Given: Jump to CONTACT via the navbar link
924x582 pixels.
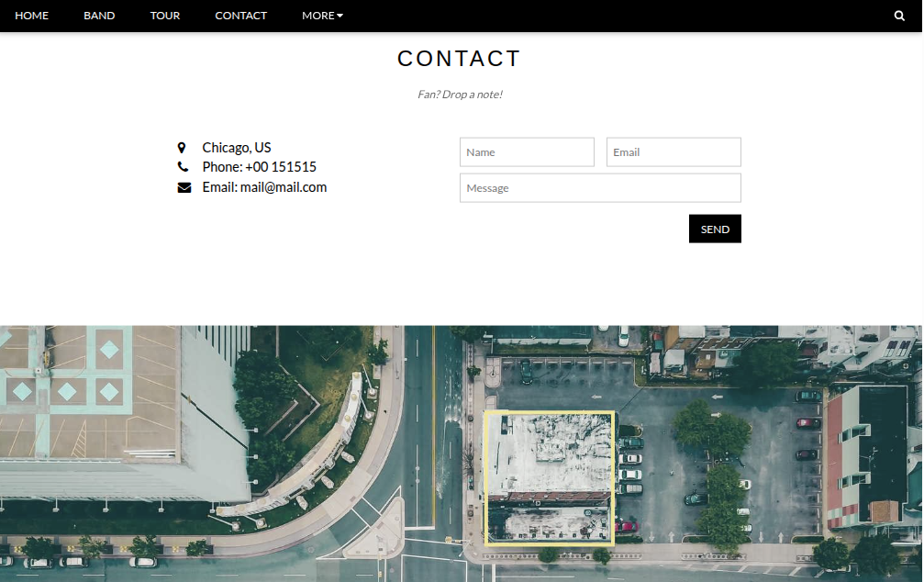Looking at the screenshot, I should point(240,16).
